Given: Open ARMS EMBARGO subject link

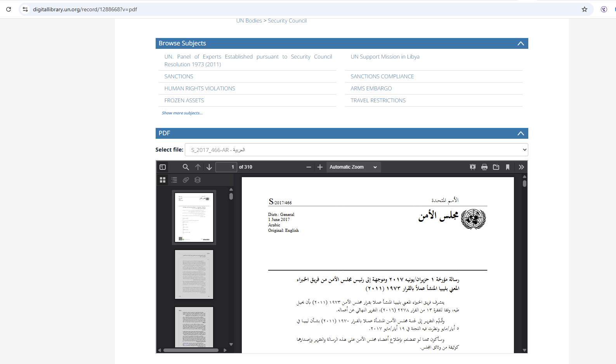Looking at the screenshot, I should (x=371, y=88).
